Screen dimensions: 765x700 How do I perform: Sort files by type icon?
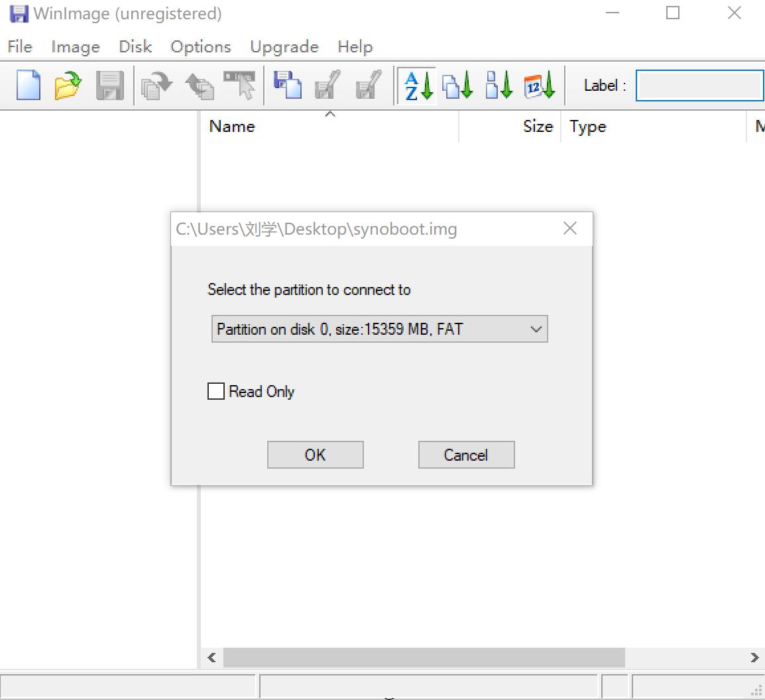[457, 86]
